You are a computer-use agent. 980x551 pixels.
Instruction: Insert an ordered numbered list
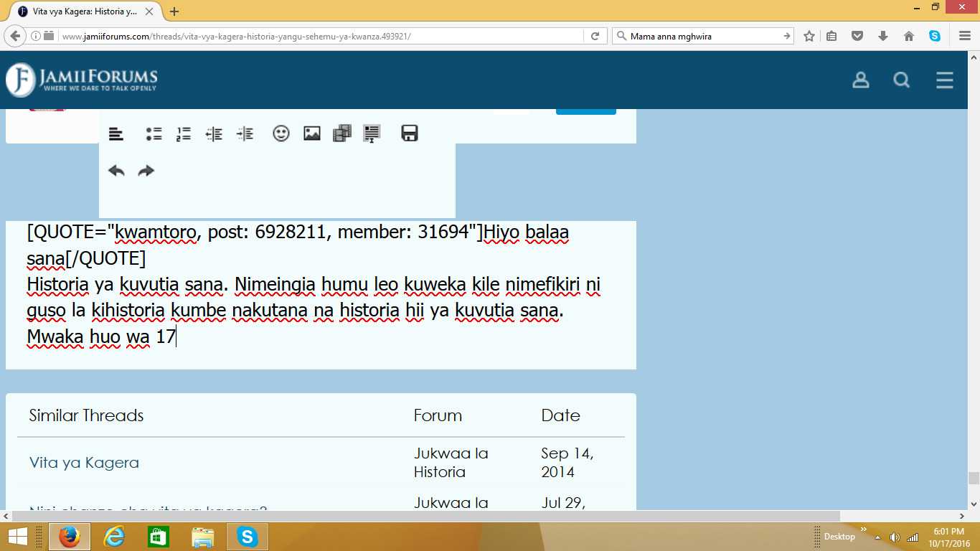coord(184,133)
